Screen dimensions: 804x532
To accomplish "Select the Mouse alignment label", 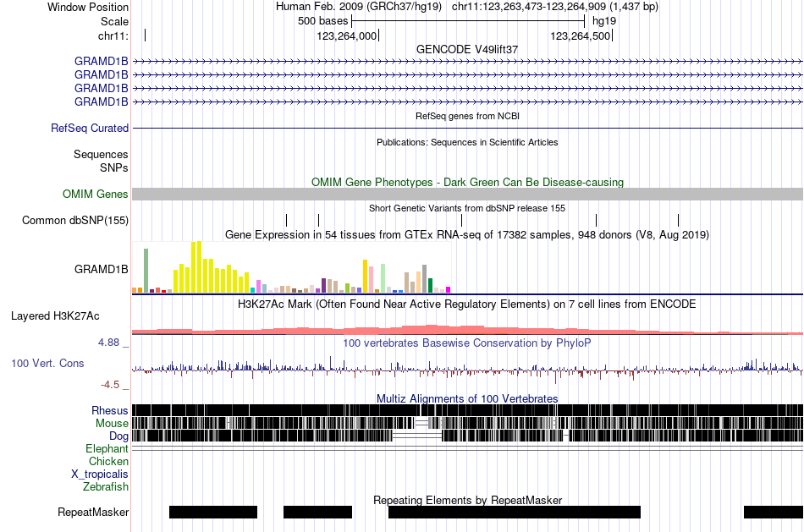I will point(112,424).
